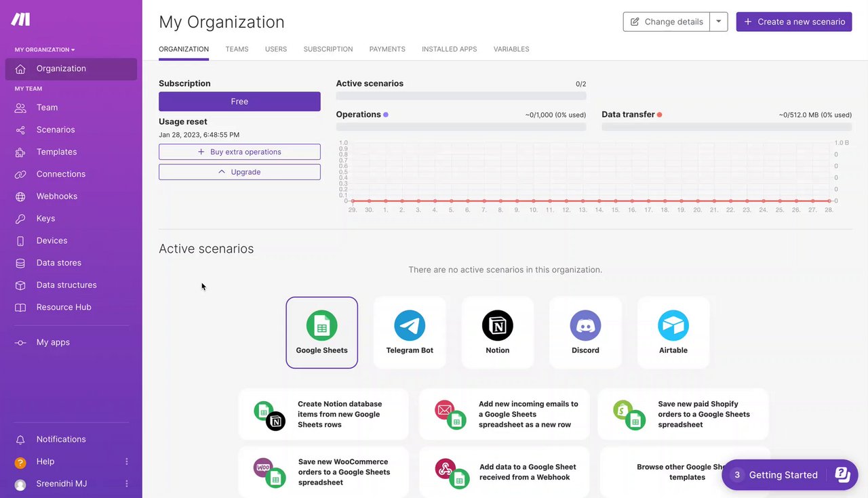Expand the My Organization switcher in sidebar

[x=45, y=49]
